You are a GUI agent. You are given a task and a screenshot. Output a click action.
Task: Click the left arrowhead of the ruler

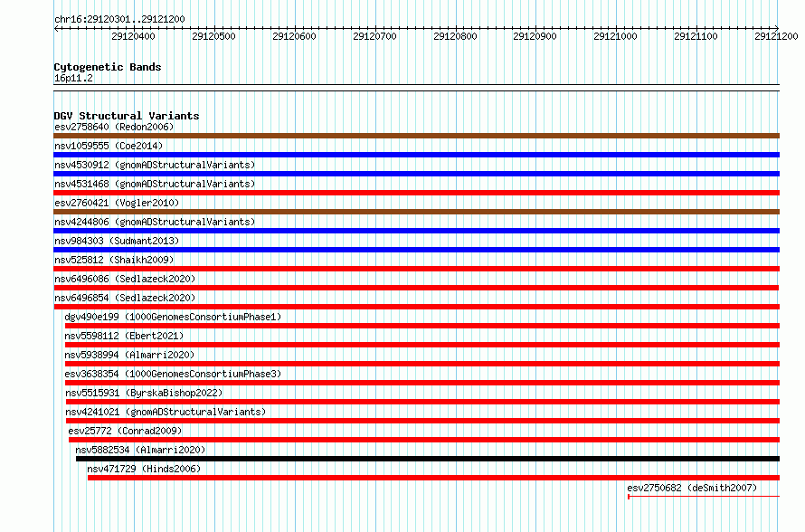coord(56,28)
